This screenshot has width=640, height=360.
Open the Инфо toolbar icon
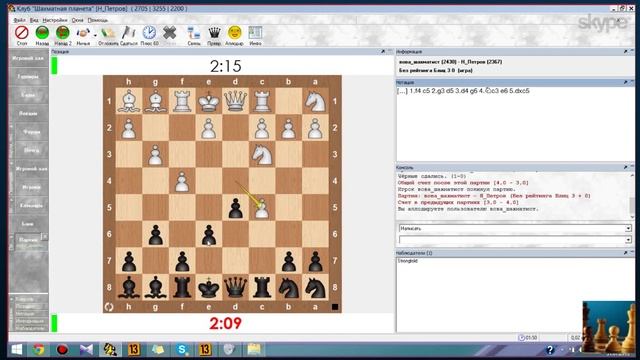point(255,33)
